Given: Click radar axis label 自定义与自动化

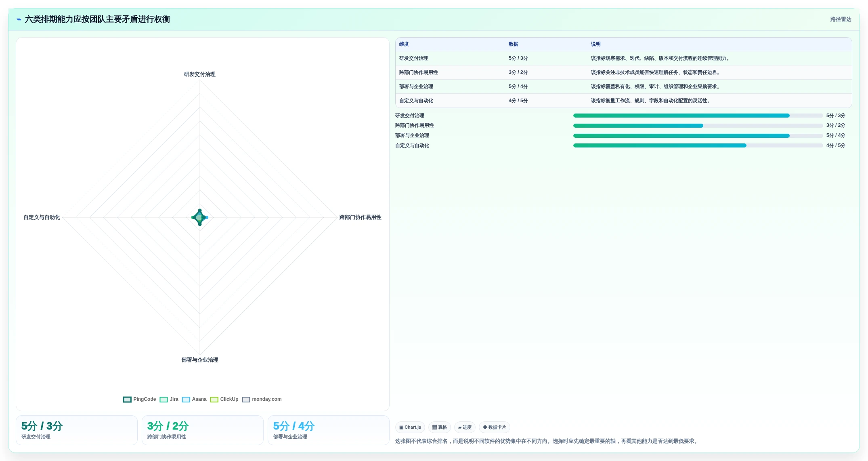Looking at the screenshot, I should tap(42, 217).
